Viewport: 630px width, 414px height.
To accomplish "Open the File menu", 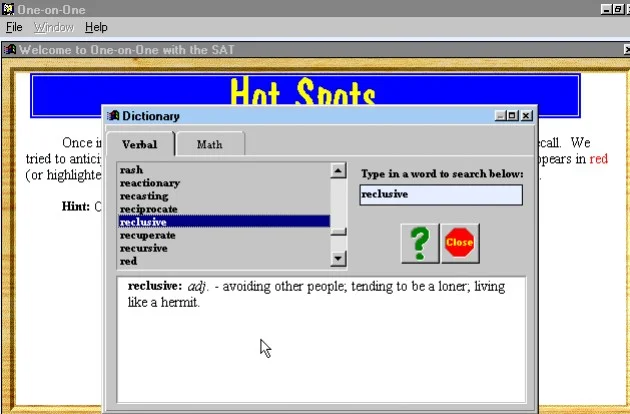I will tap(14, 27).
